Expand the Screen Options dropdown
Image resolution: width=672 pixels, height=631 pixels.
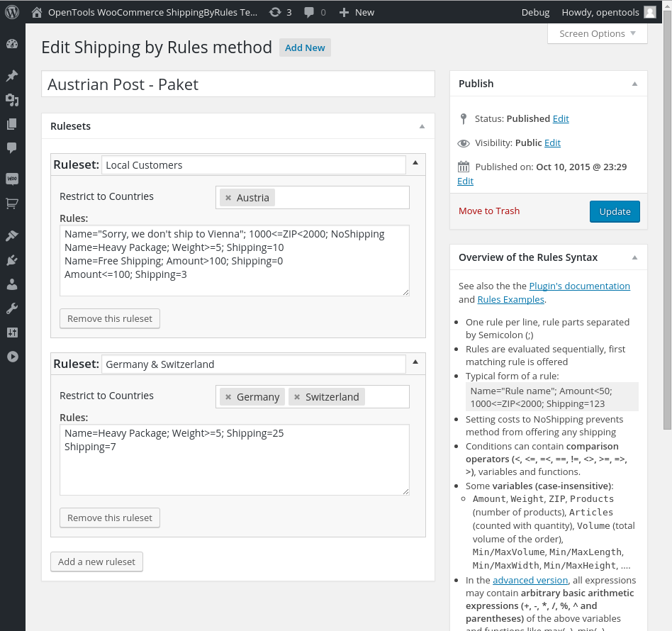click(598, 33)
